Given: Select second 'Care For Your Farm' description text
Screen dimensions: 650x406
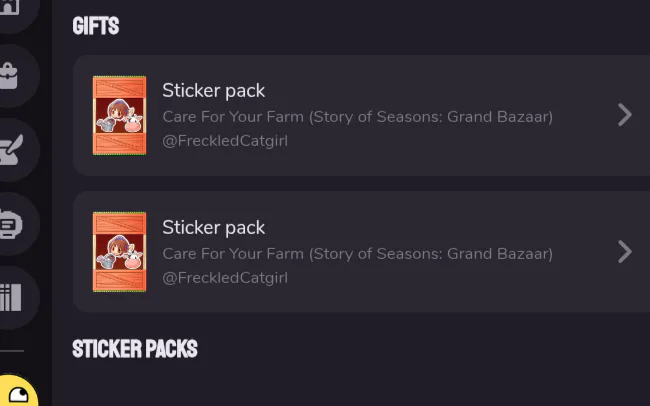Looking at the screenshot, I should tap(357, 254).
